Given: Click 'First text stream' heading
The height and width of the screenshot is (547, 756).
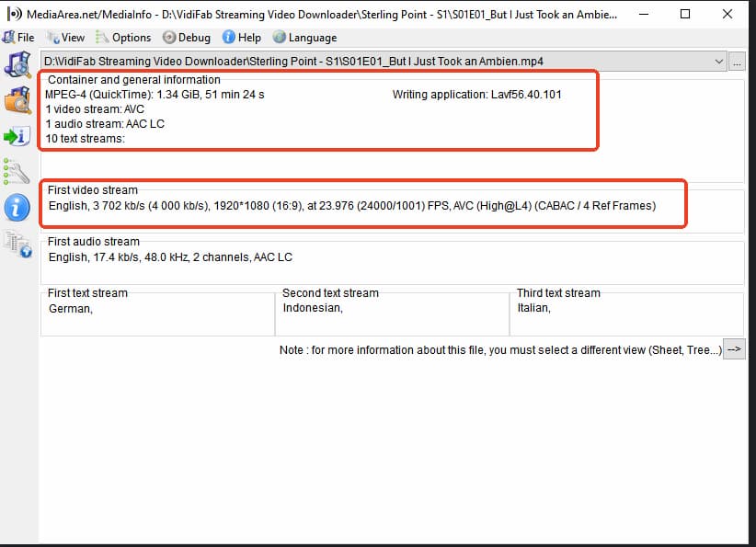Looking at the screenshot, I should pos(87,293).
